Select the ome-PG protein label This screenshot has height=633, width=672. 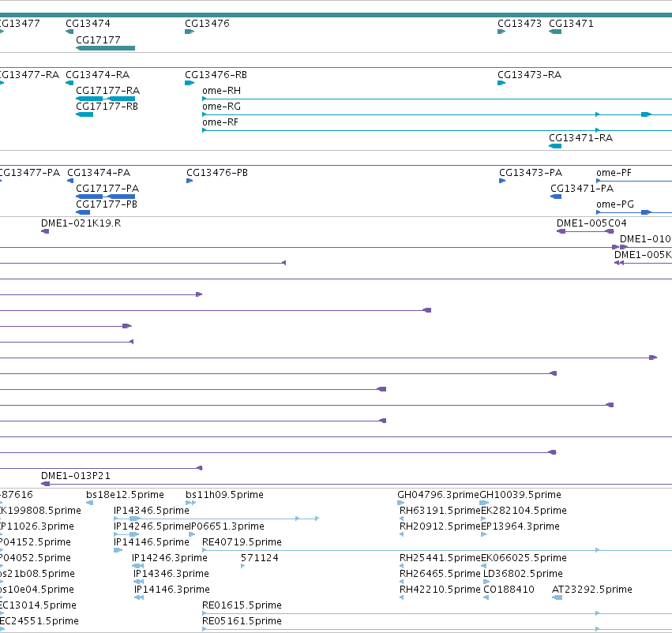615,204
